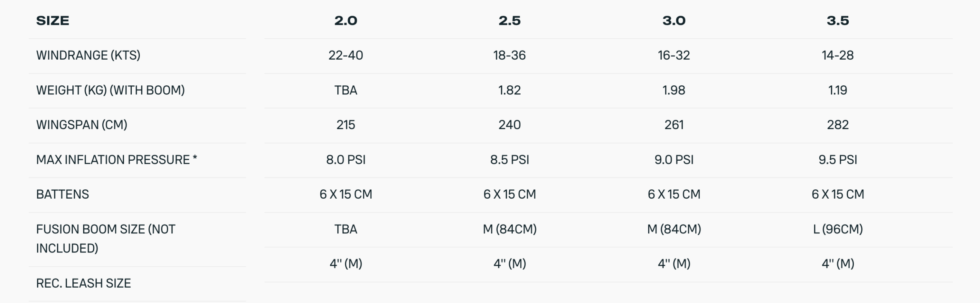Select the 3.5 size column header
980x303 pixels.
838,21
